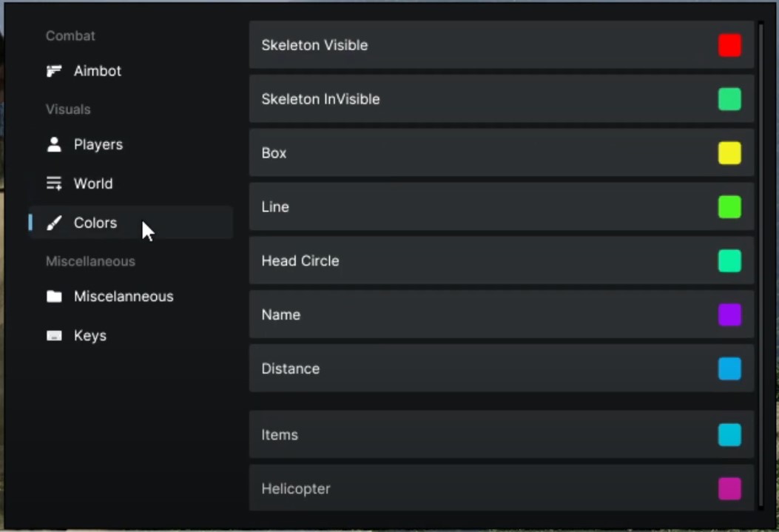Screen dimensions: 779x532
Task: Go to the Keys tab label
Action: tap(90, 336)
